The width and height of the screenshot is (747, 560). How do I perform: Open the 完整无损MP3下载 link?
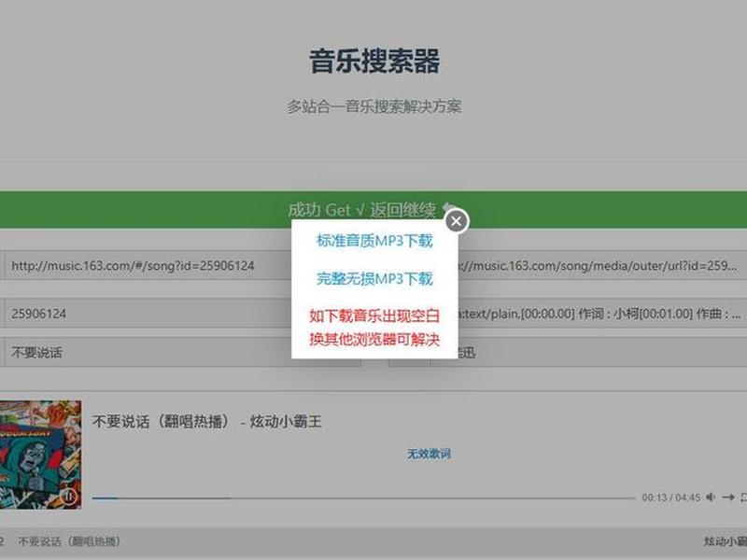click(x=374, y=278)
